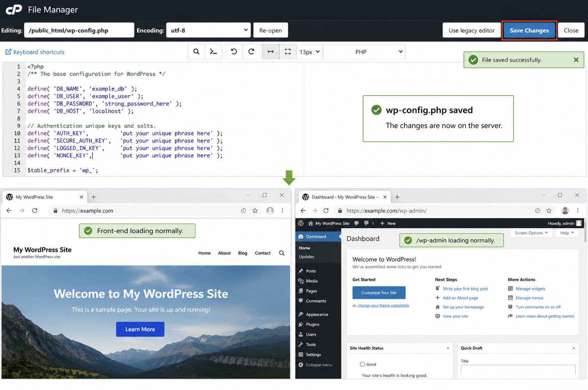Toggle fullscreen editor mode icon
The width and height of the screenshot is (588, 390).
pyautogui.click(x=288, y=52)
